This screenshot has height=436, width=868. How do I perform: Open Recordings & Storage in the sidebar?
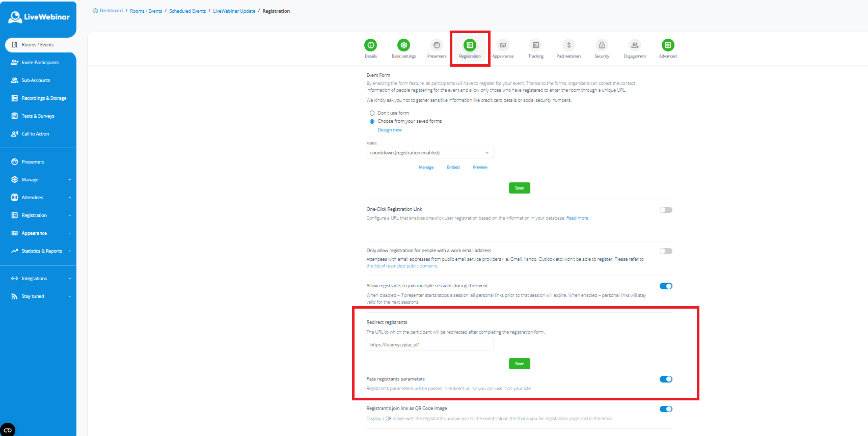[x=43, y=98]
